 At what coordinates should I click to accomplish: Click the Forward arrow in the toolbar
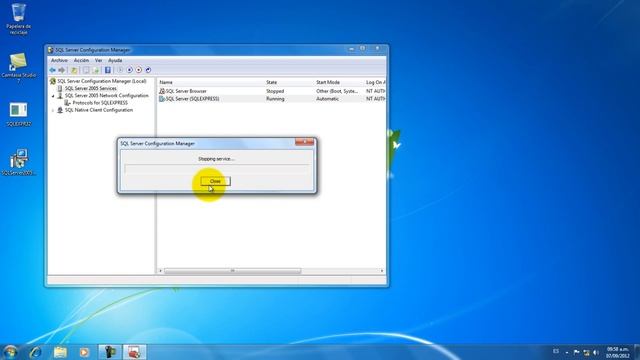(62, 70)
